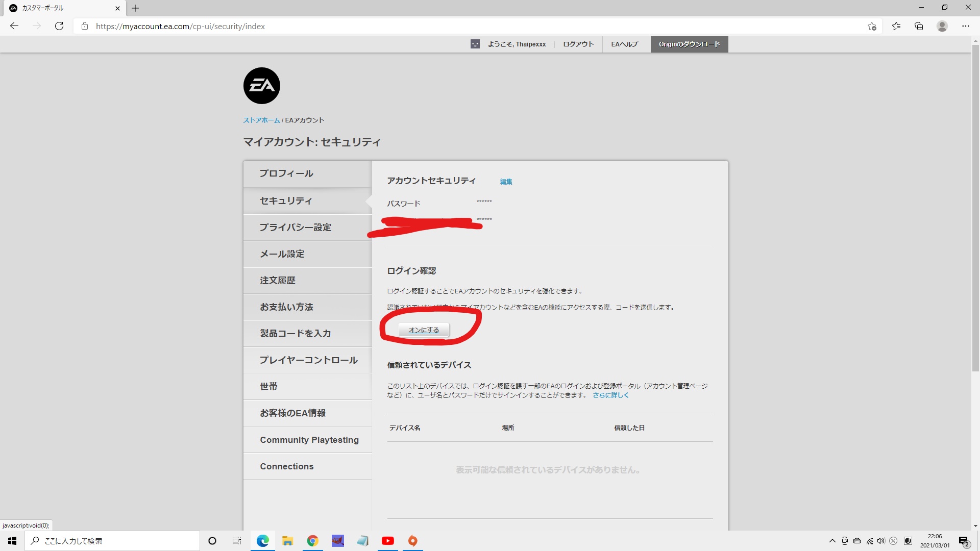The width and height of the screenshot is (980, 551).
Task: Open the notification center
Action: click(964, 541)
